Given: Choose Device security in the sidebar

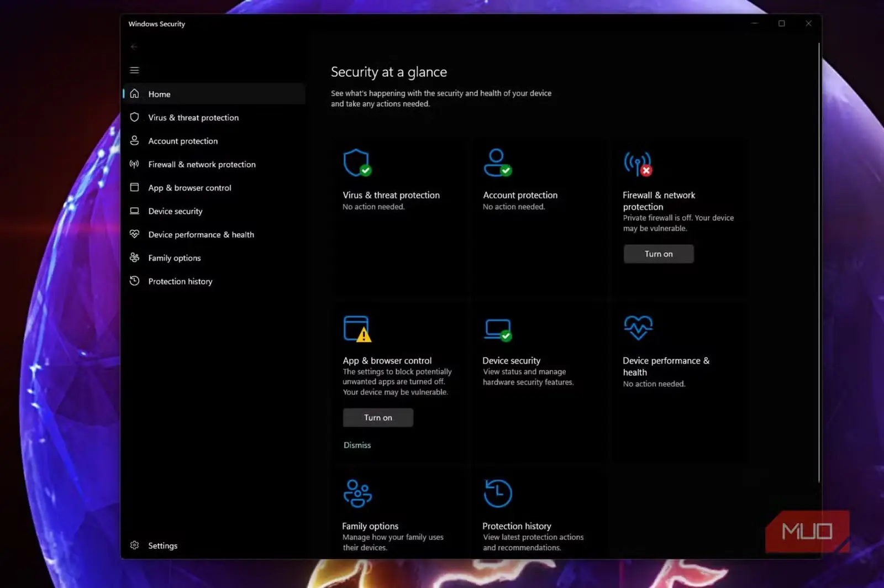Looking at the screenshot, I should (214, 211).
